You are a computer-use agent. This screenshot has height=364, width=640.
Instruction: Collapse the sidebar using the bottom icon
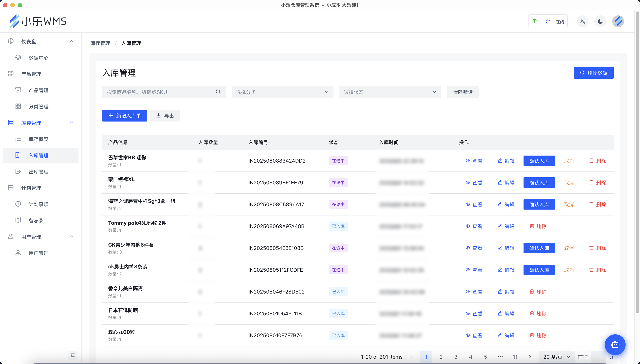pyautogui.click(x=73, y=355)
